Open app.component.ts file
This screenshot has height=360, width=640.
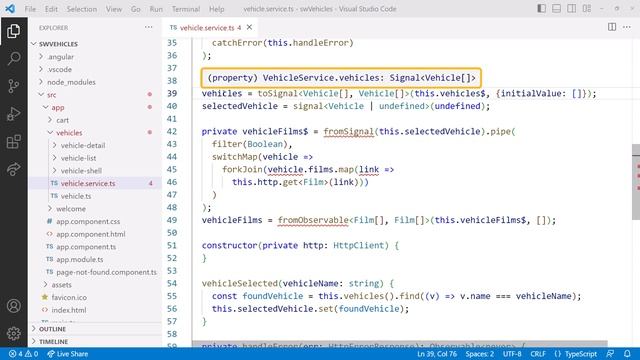tap(95, 246)
